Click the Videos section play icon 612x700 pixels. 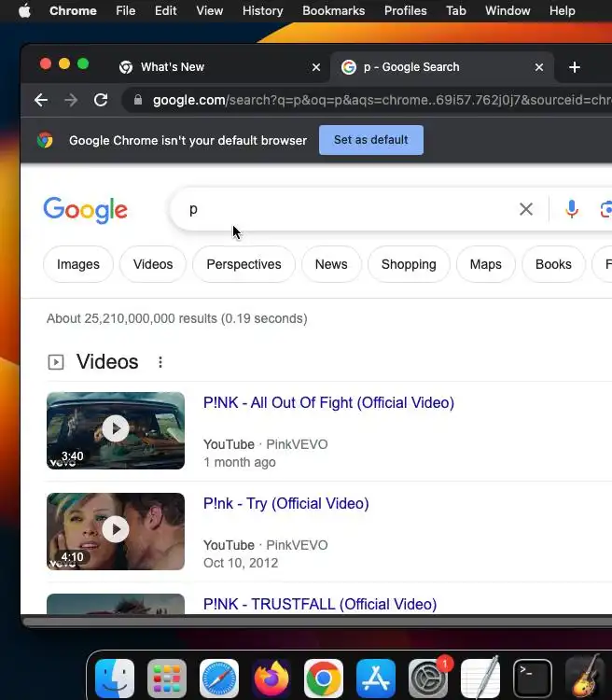(x=56, y=362)
